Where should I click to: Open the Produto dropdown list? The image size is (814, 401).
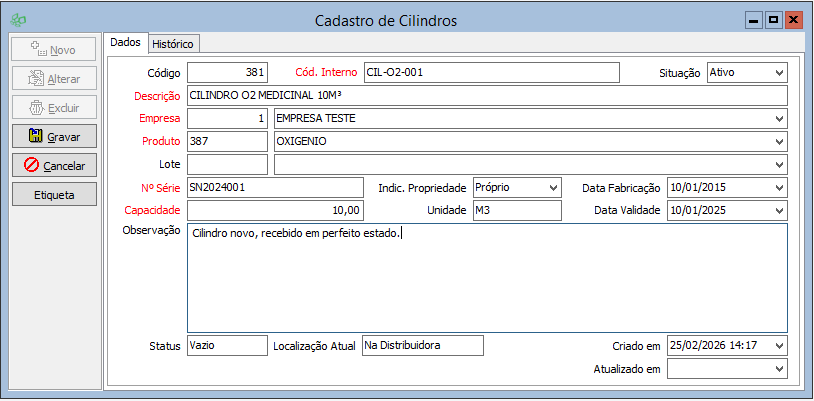coord(778,142)
